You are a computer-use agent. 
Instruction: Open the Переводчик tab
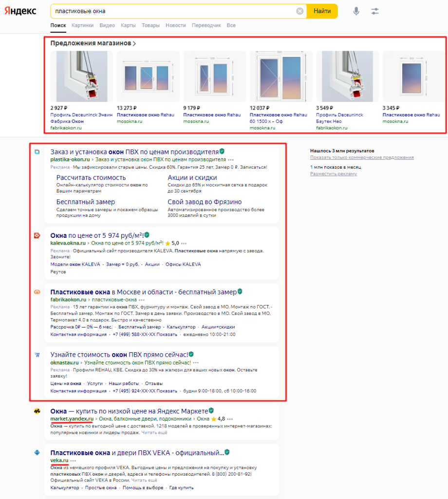click(x=206, y=25)
